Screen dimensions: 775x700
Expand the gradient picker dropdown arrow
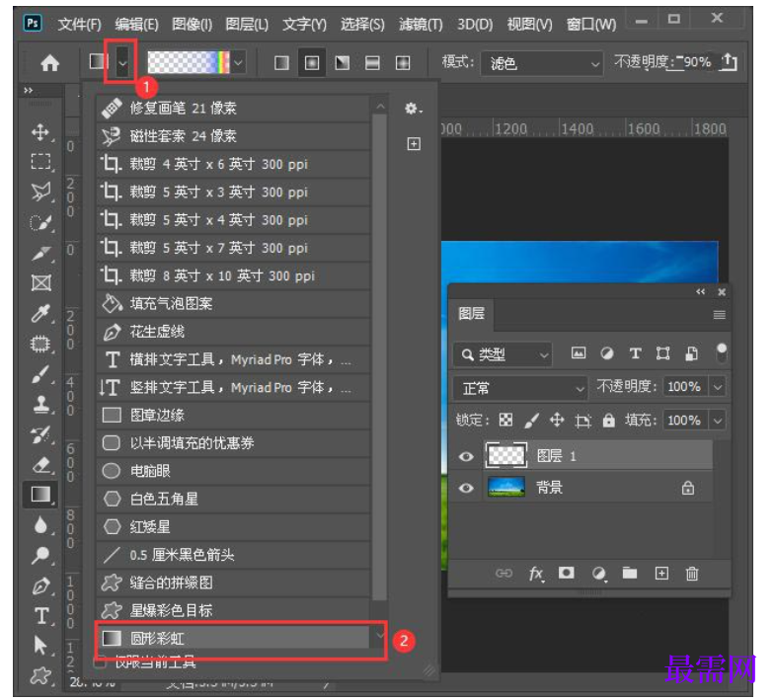[x=238, y=63]
